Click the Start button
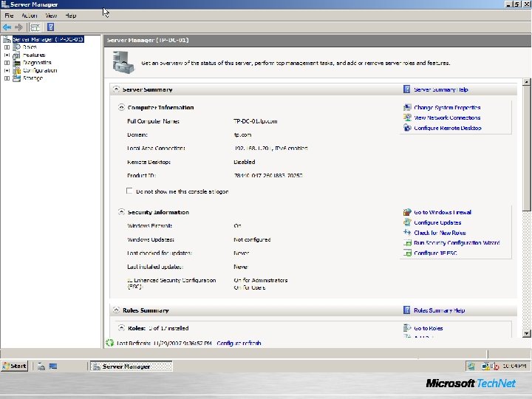The width and height of the screenshot is (532, 399). coord(14,366)
